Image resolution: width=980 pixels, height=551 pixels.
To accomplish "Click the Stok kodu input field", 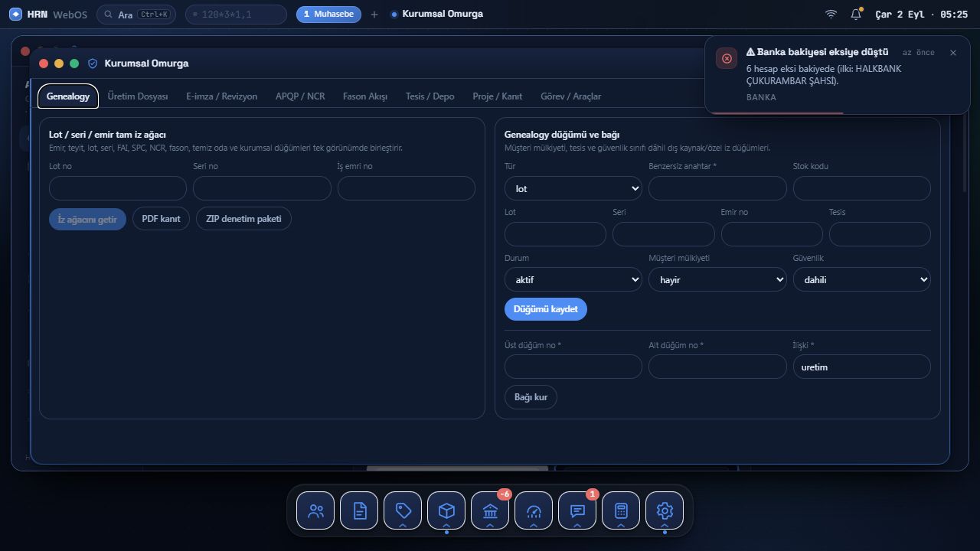I will tap(862, 188).
